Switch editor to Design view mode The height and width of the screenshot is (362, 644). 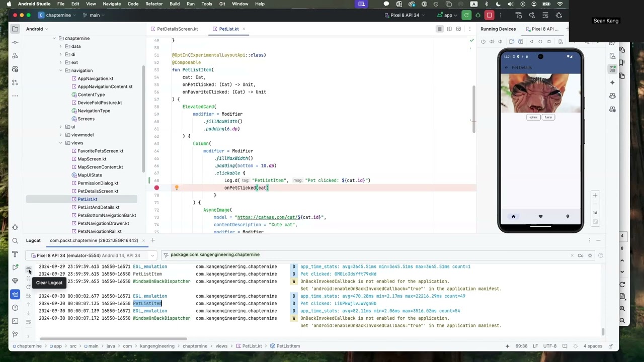[x=458, y=29]
